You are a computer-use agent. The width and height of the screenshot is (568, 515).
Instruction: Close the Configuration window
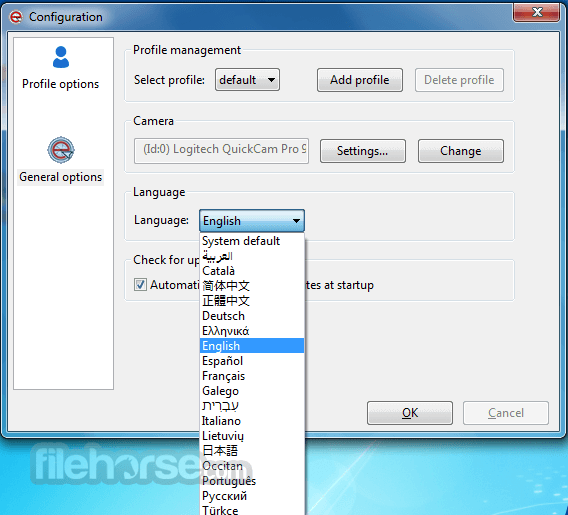537,12
